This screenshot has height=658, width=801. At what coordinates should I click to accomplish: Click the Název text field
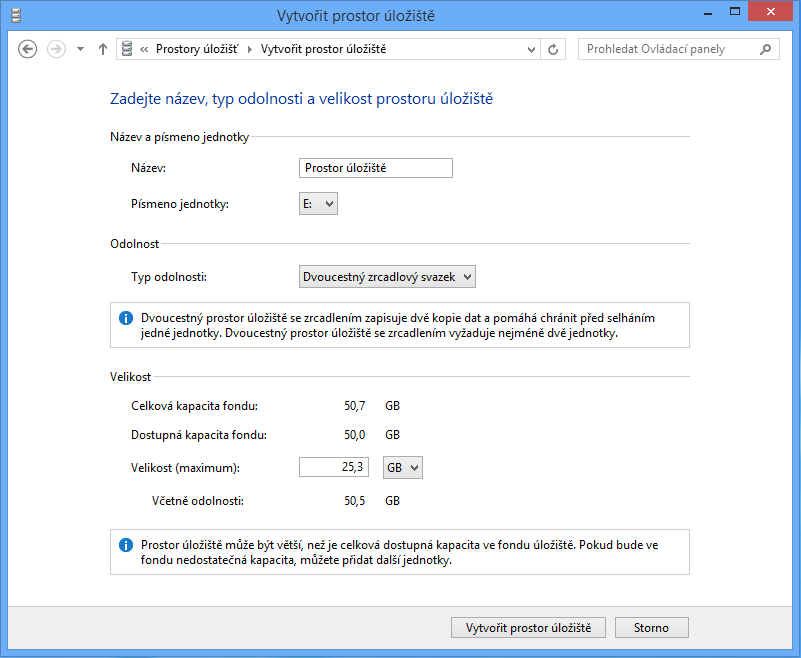(376, 168)
